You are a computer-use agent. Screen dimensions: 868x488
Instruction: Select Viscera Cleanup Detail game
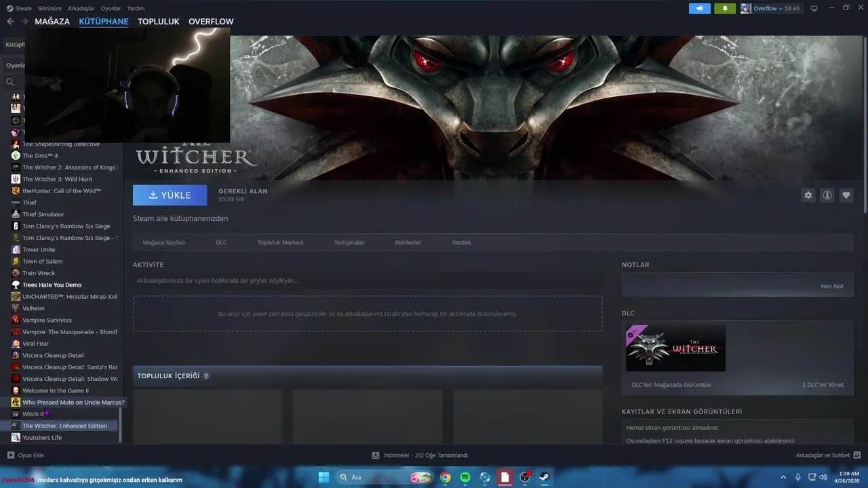click(53, 355)
